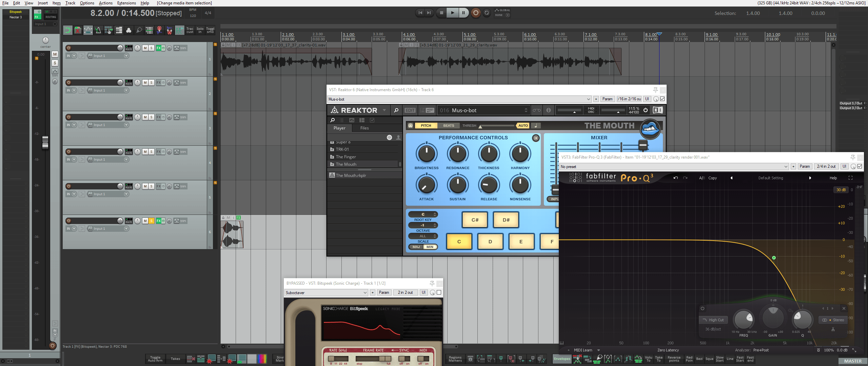Click the master volume fader handle
Viewport: 868px width, 366px height.
coord(45,142)
